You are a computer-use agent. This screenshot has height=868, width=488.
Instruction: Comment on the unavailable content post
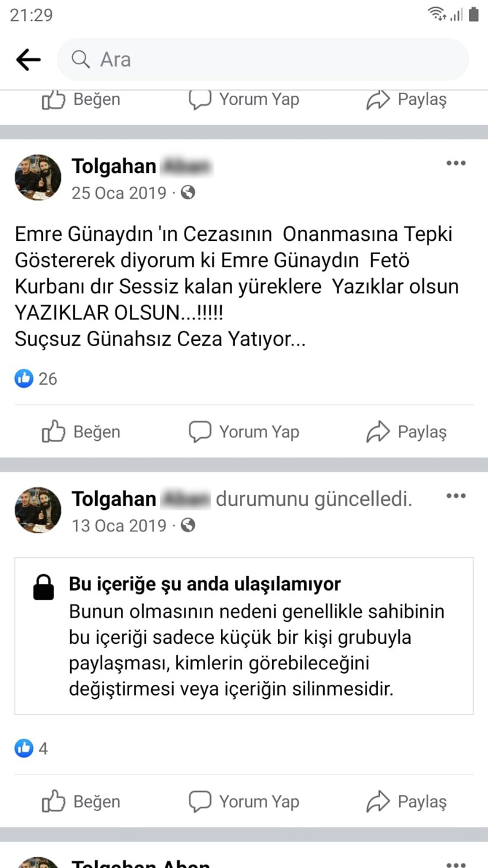pos(244,801)
